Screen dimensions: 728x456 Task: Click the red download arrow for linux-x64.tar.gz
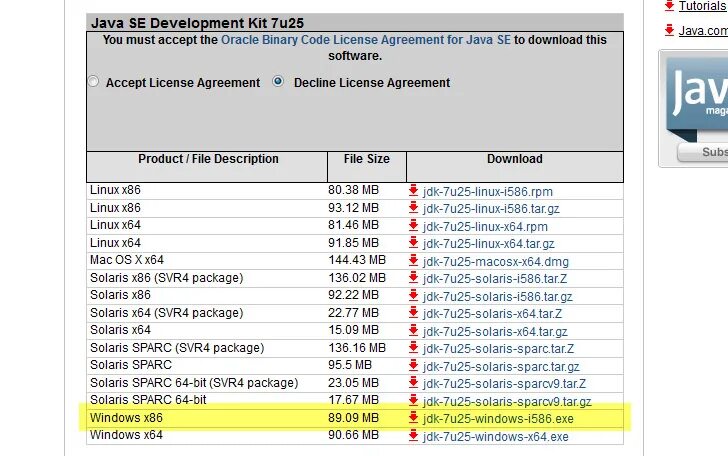coord(413,243)
